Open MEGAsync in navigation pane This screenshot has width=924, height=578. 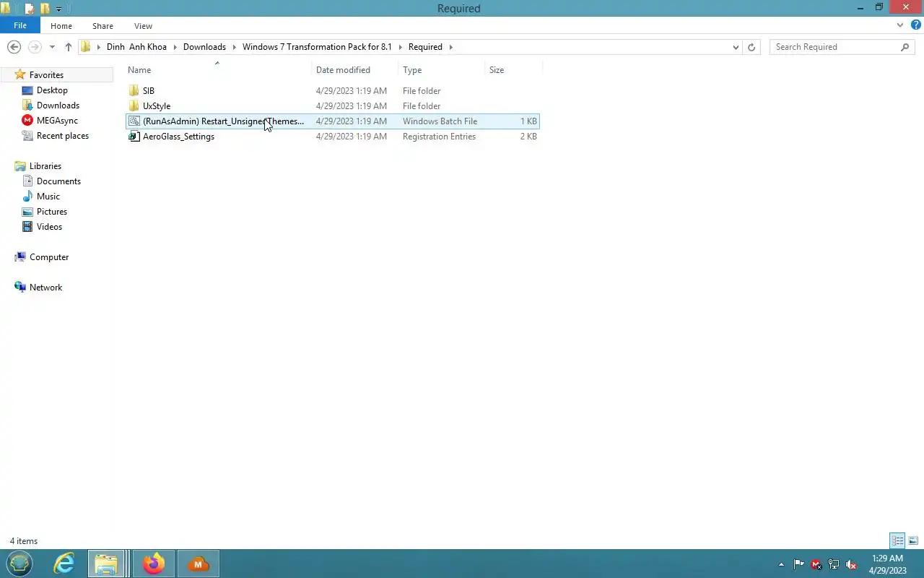(x=57, y=121)
